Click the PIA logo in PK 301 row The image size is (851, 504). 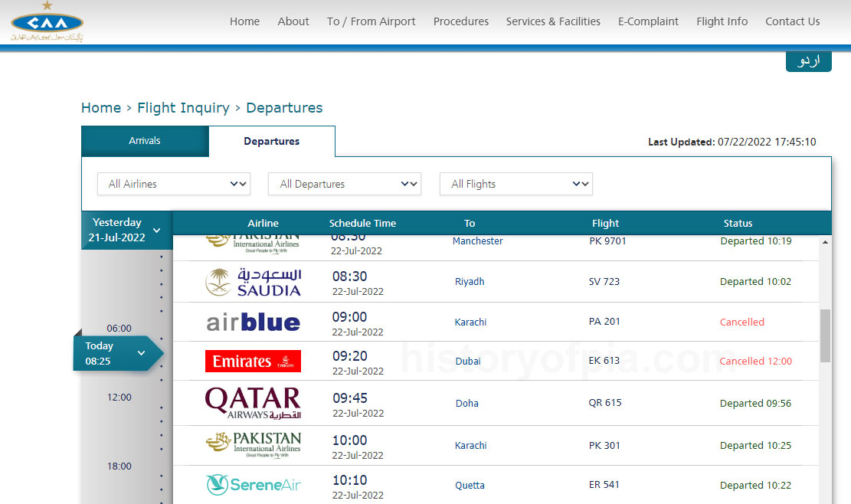254,445
